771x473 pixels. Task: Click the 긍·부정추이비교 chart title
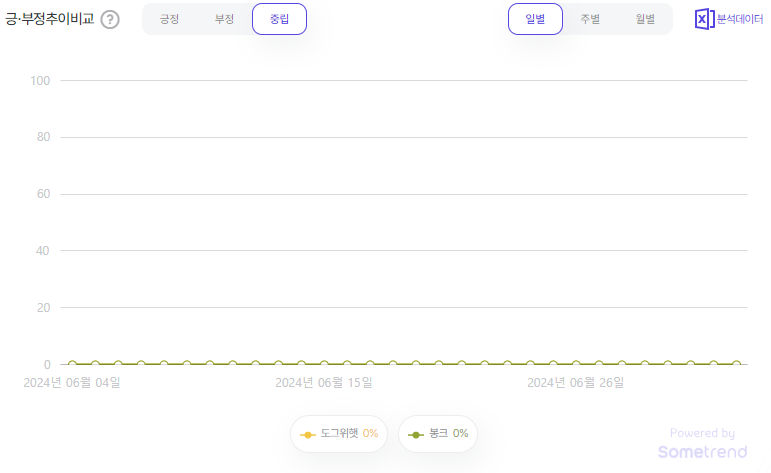(49, 19)
